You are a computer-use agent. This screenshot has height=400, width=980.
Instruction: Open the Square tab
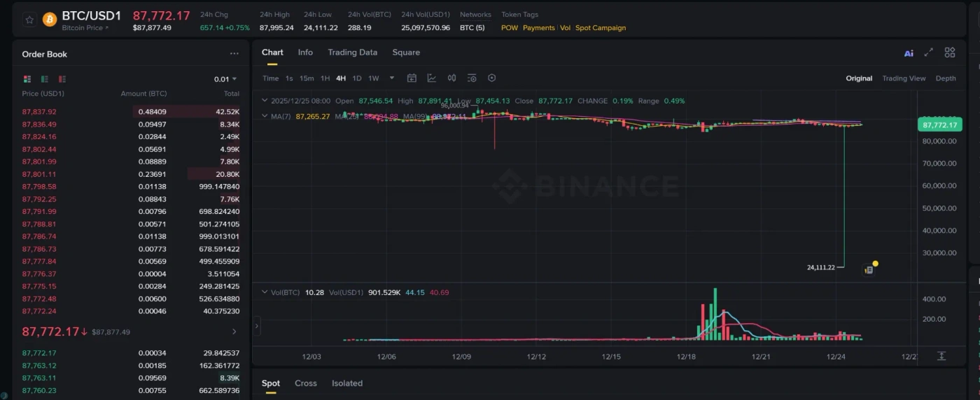(406, 52)
